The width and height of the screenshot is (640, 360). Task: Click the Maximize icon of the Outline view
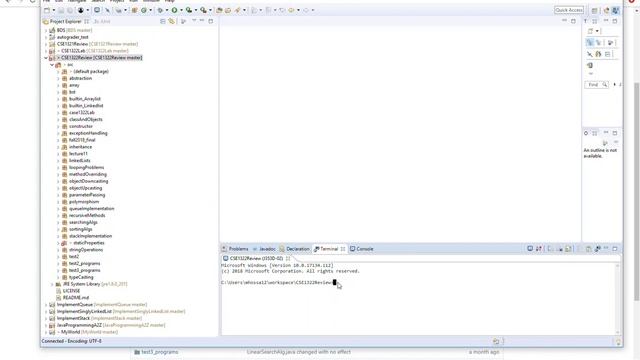pos(615,133)
